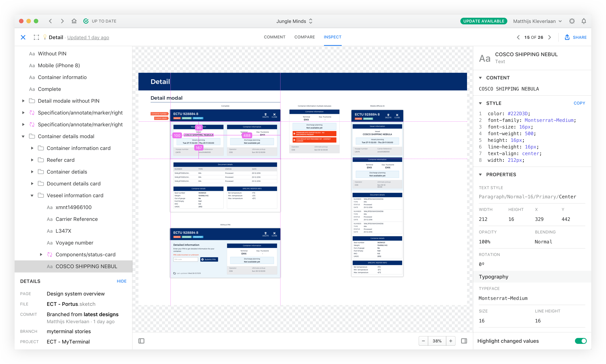Switch to the COMPARE tab
The image size is (606, 364).
304,37
